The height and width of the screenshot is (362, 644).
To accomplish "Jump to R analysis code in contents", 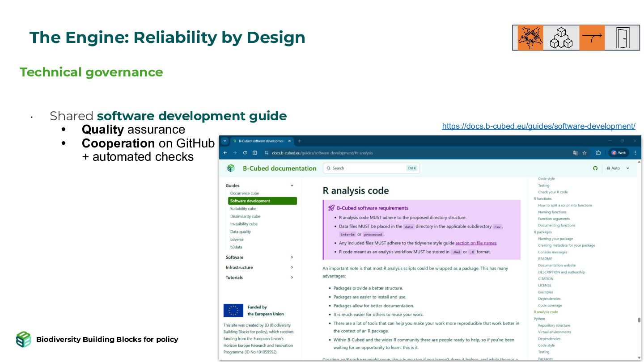I will point(546,312).
